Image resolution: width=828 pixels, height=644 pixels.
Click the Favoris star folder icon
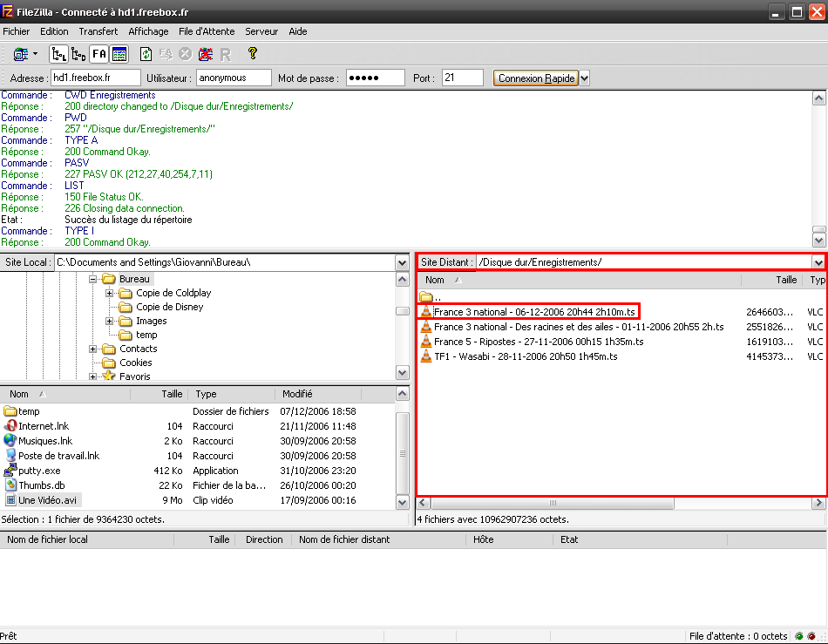click(x=109, y=376)
